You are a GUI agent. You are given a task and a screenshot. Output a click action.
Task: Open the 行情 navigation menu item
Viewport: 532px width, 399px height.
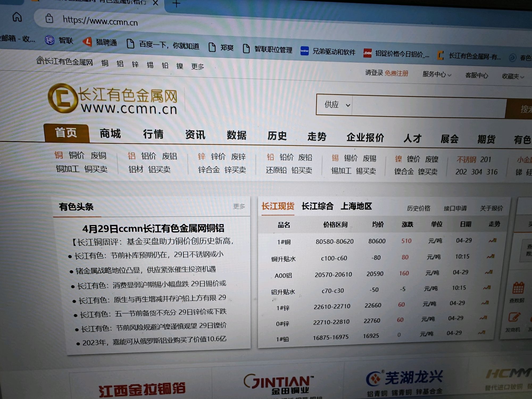tap(153, 134)
